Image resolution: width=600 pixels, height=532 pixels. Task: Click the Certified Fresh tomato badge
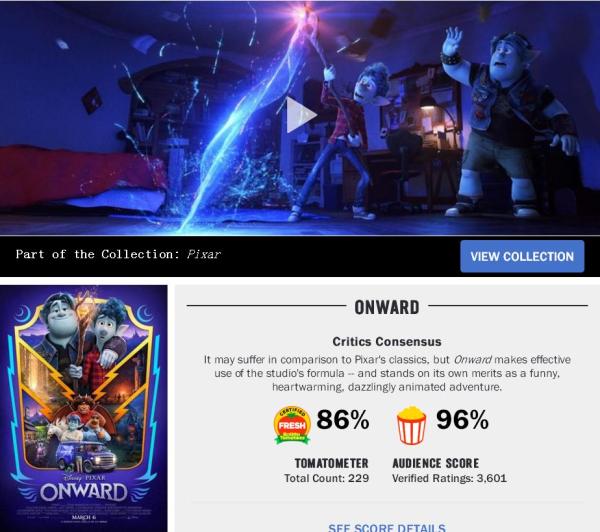point(292,425)
